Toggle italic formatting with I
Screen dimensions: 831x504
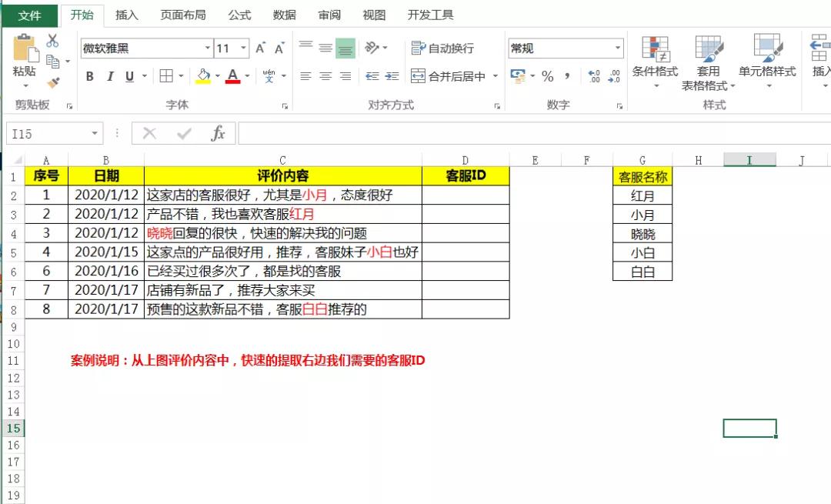coord(110,76)
